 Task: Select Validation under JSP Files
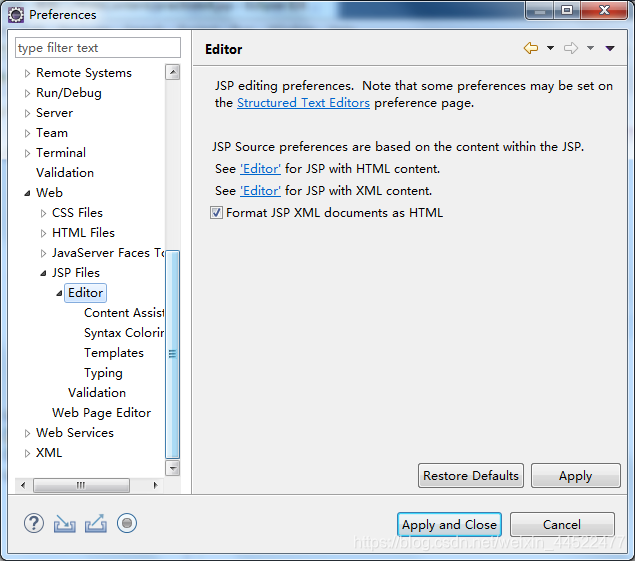pyautogui.click(x=97, y=392)
